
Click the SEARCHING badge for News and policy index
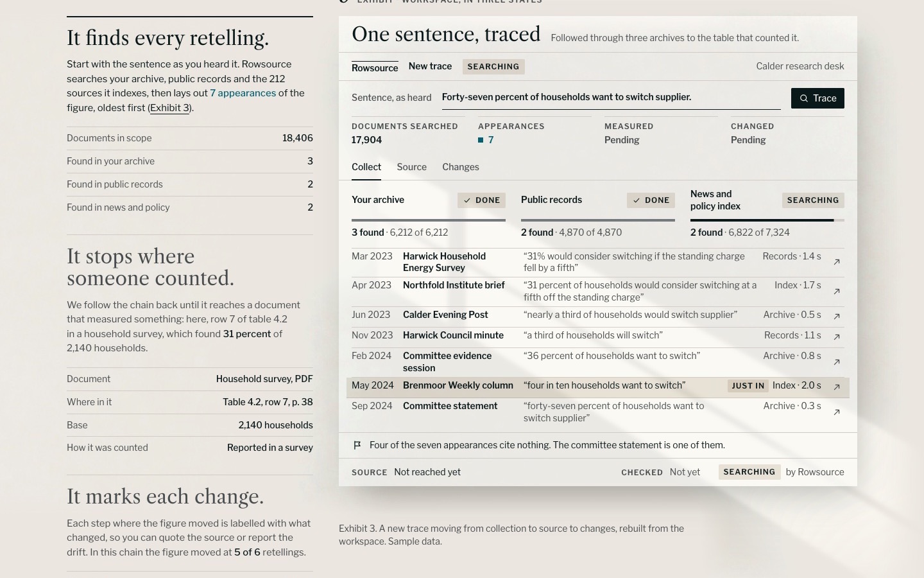(813, 200)
